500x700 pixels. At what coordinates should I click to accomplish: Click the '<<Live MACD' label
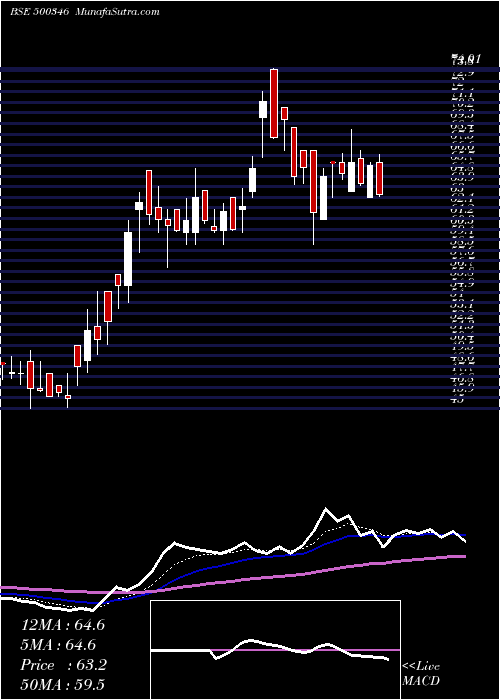tap(421, 674)
